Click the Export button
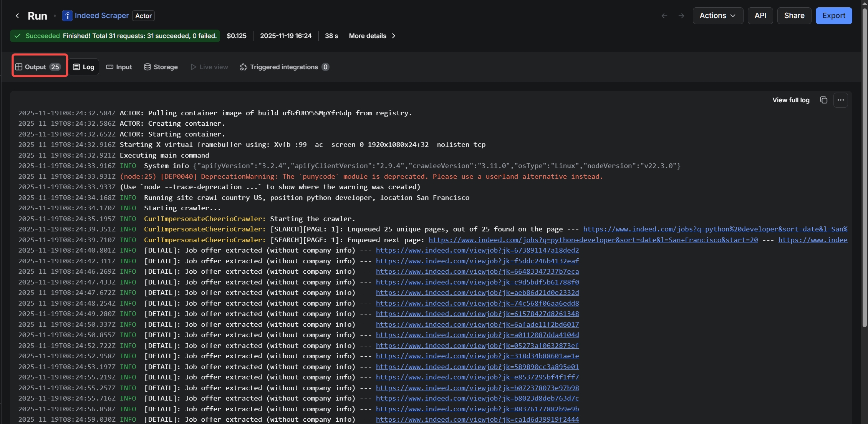Image resolution: width=868 pixels, height=424 pixels. 834,16
